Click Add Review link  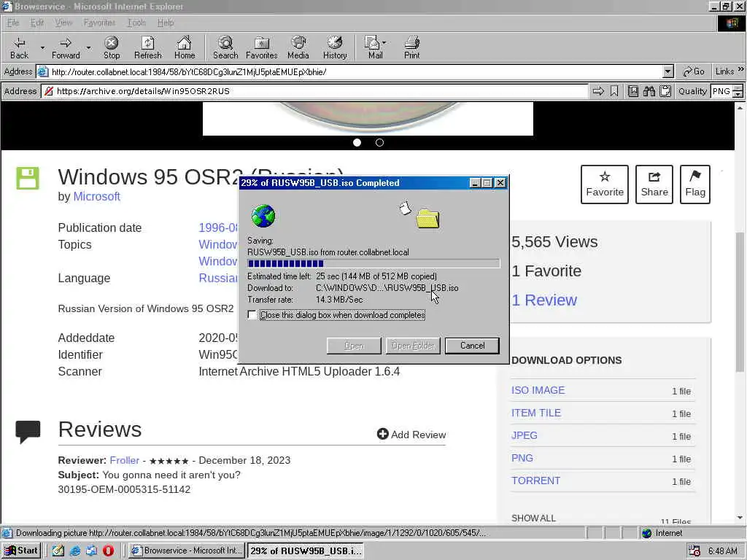411,435
